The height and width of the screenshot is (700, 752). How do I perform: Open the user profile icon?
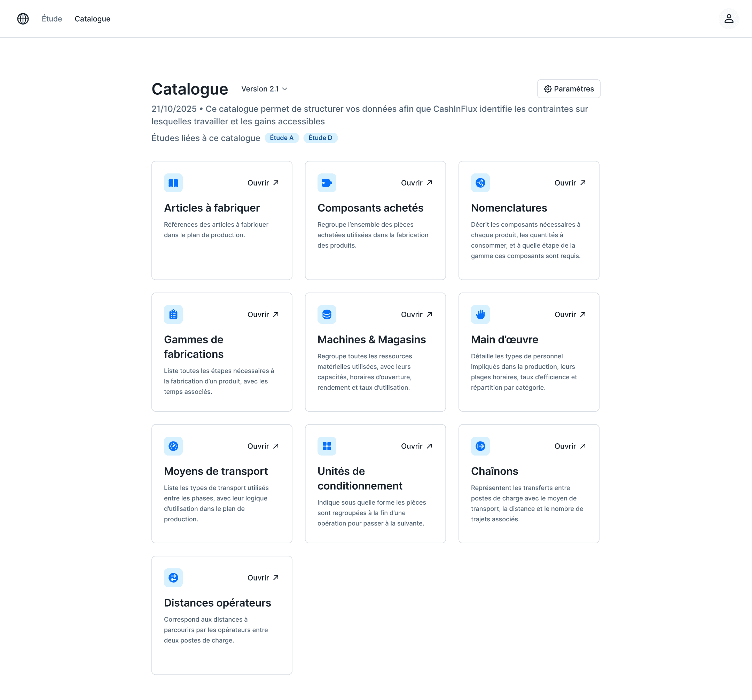pos(729,18)
